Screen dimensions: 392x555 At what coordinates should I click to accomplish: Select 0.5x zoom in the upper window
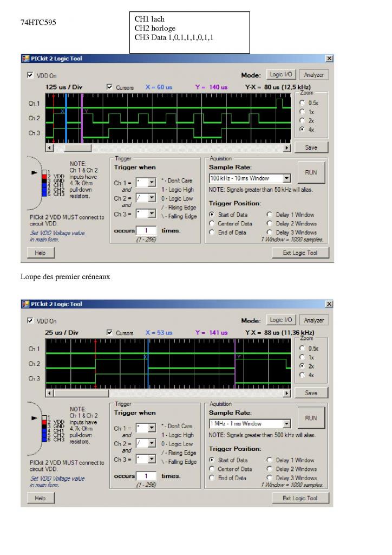pyautogui.click(x=302, y=102)
